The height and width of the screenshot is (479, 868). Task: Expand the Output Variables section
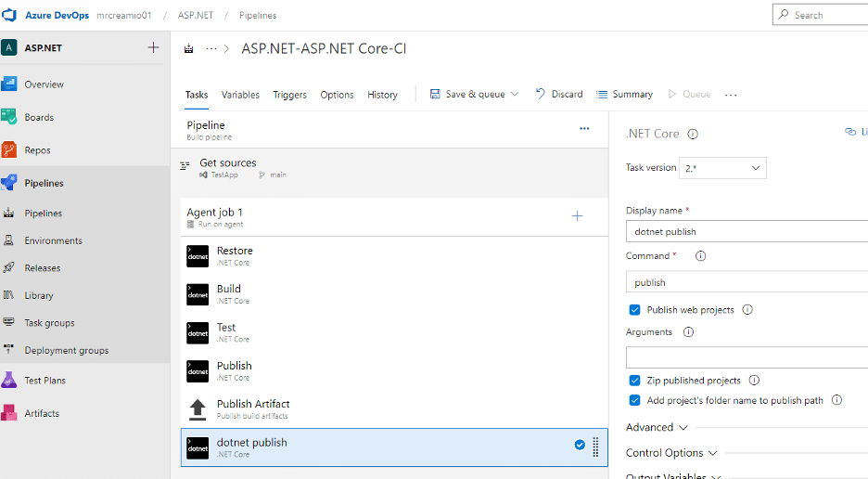[x=673, y=475]
